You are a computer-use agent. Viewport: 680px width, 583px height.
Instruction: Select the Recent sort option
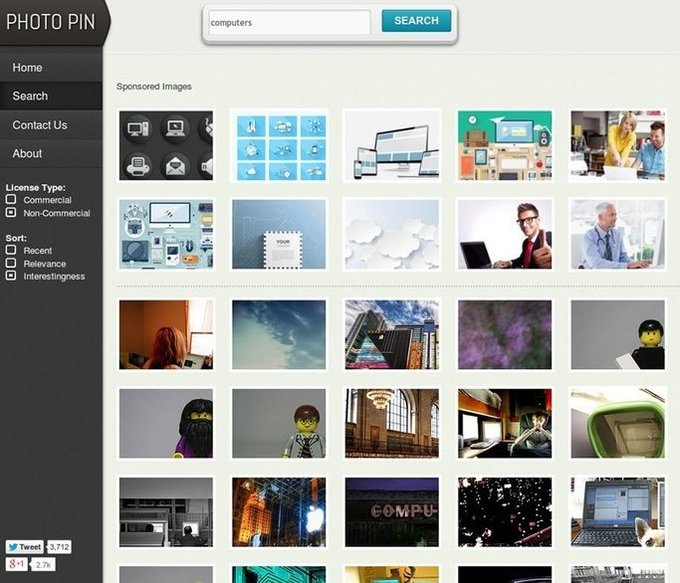click(11, 251)
